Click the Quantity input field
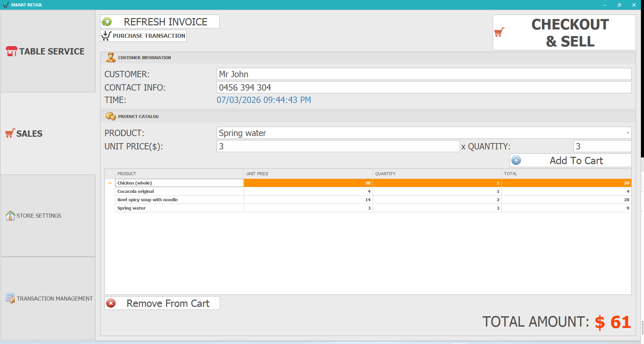Screen dimensions: 644x344 coord(602,146)
